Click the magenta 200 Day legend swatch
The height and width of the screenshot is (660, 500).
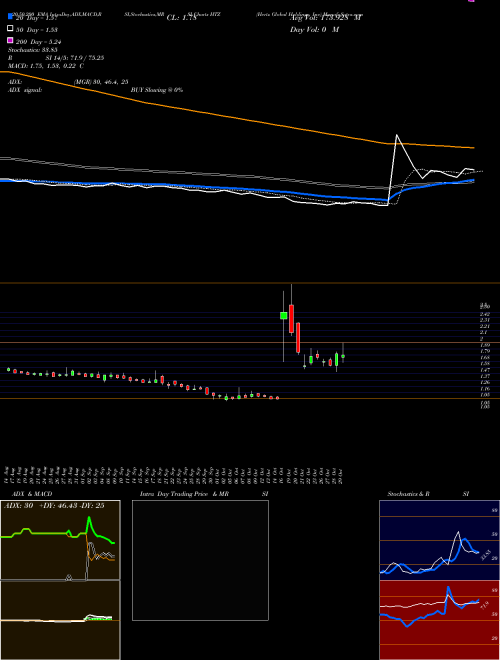tap(10, 41)
